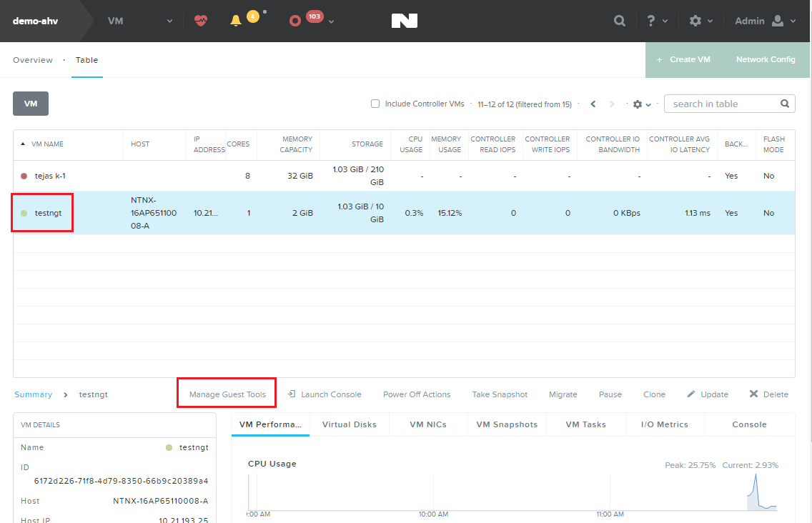The height and width of the screenshot is (523, 812).
Task: Open Manage Guest Tools
Action: 227,394
